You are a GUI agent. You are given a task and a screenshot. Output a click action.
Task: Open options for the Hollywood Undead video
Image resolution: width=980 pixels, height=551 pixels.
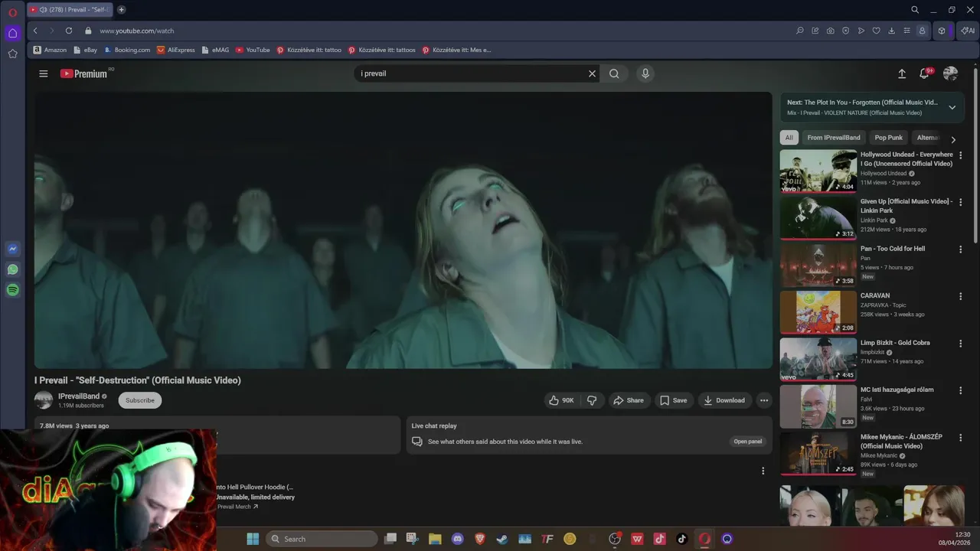coord(961,155)
